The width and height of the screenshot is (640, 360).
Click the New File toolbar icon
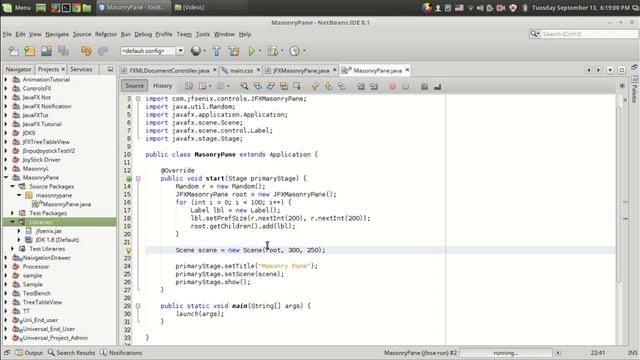pyautogui.click(x=13, y=51)
